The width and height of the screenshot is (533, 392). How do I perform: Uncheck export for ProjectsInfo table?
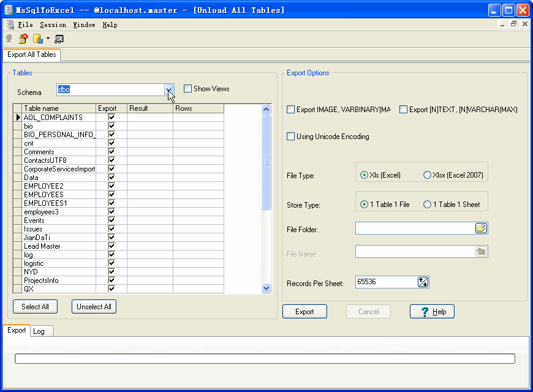[111, 280]
